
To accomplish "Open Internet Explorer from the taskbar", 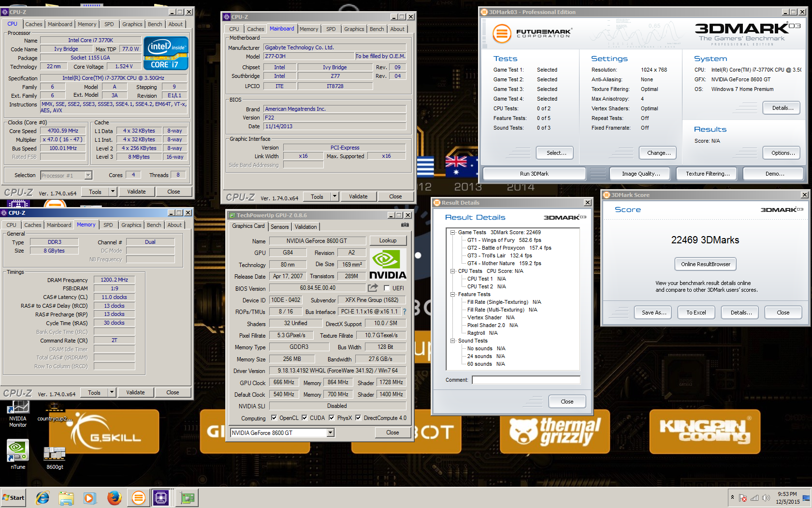I will (x=43, y=498).
